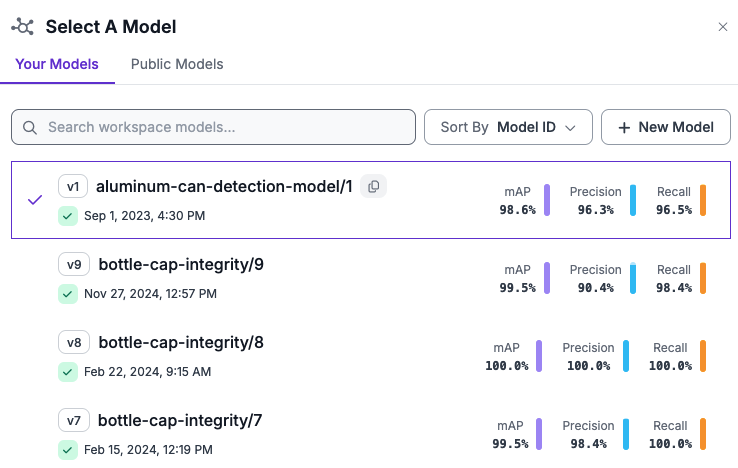Viewport: 738px width, 468px height.
Task: Create a New Model
Action: click(665, 128)
